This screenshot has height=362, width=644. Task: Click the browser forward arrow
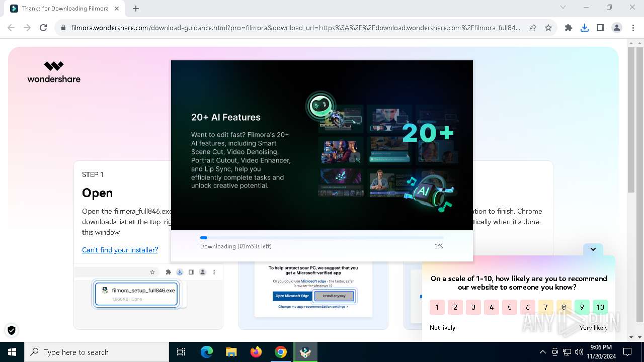(x=27, y=28)
